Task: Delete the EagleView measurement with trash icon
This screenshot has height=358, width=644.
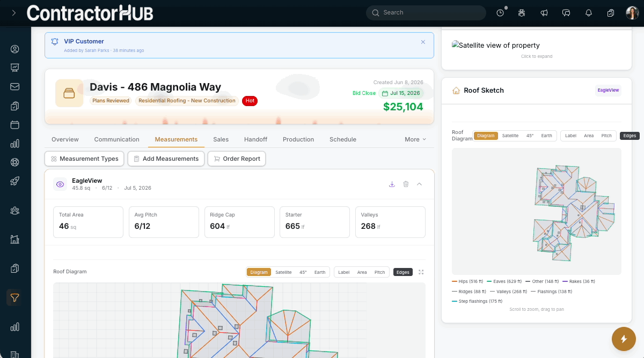Action: point(406,184)
